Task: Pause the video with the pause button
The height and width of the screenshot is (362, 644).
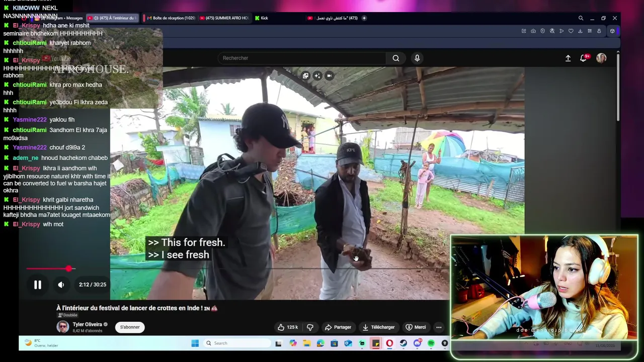Action: [37, 285]
